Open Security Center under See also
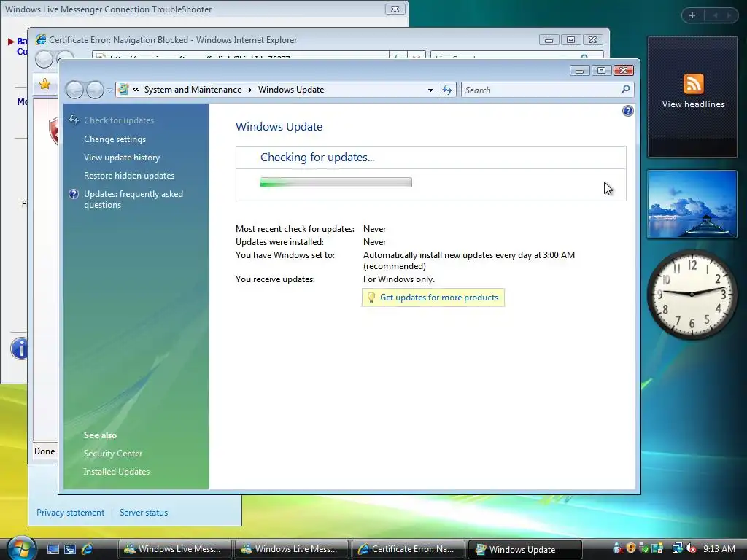The image size is (747, 560). [113, 454]
